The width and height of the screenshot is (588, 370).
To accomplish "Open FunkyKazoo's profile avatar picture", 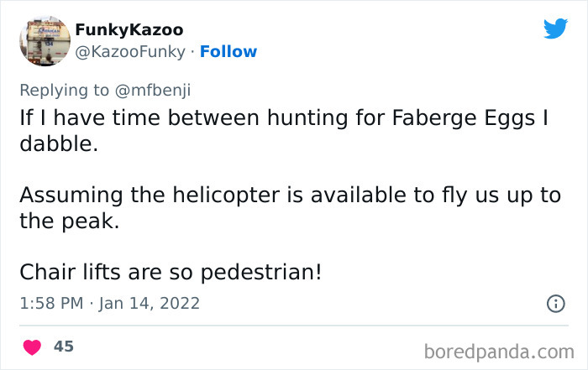I will (43, 40).
